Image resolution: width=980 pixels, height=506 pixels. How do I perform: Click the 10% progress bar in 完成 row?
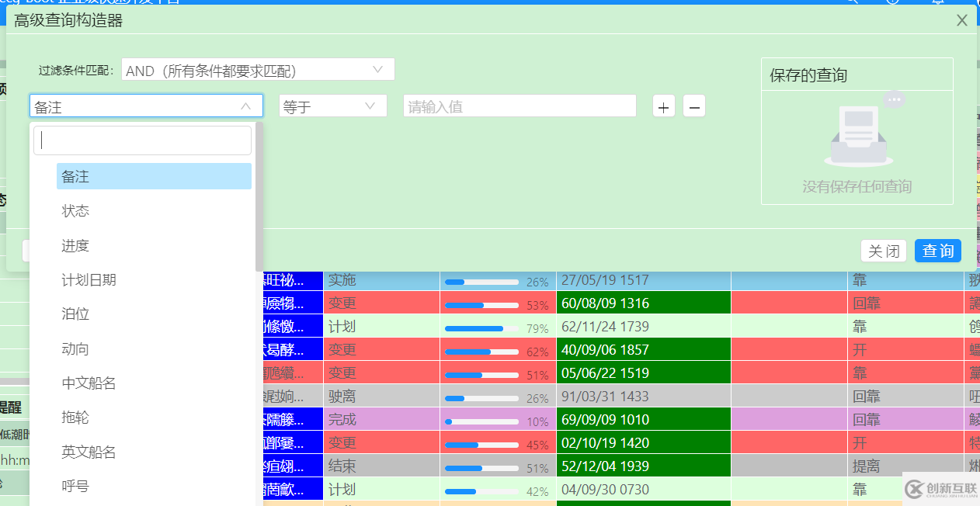tap(481, 421)
